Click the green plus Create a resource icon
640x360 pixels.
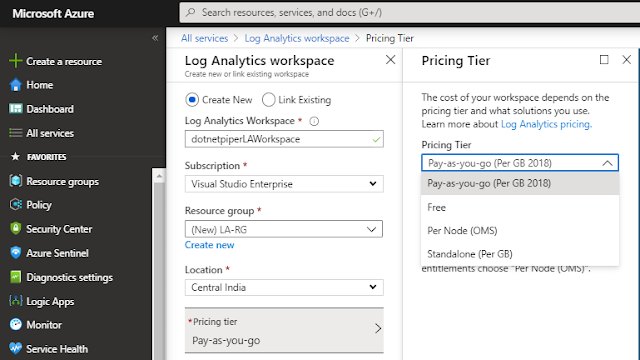[x=16, y=61]
